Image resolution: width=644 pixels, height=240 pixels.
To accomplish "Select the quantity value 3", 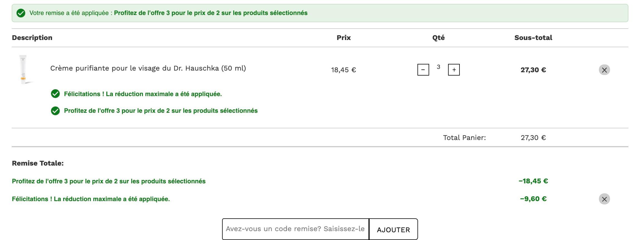I will tap(438, 67).
